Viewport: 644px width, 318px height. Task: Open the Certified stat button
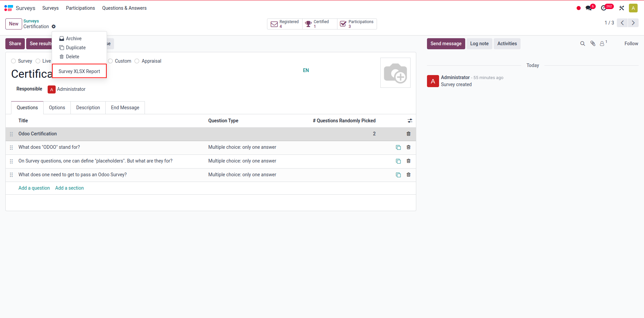tap(320, 24)
